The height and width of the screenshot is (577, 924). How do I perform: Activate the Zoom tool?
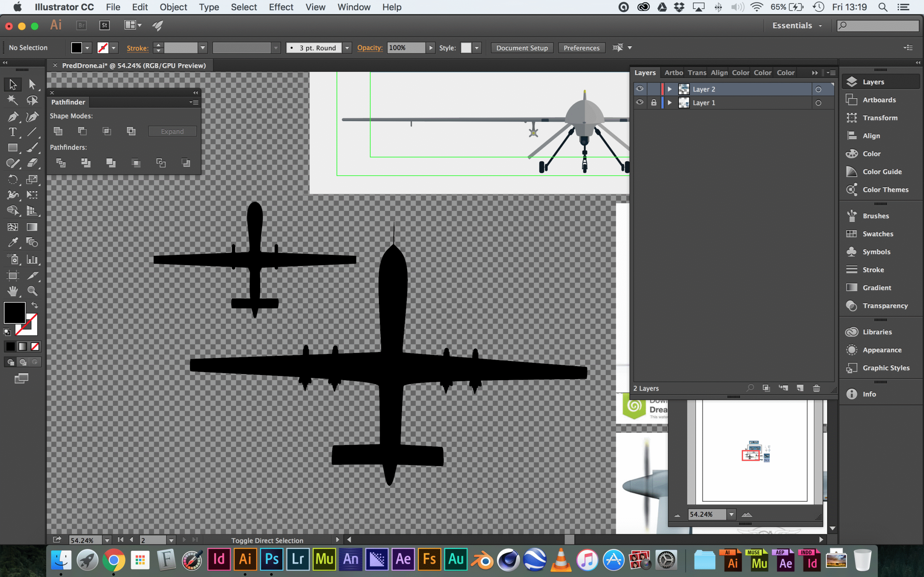(x=32, y=291)
